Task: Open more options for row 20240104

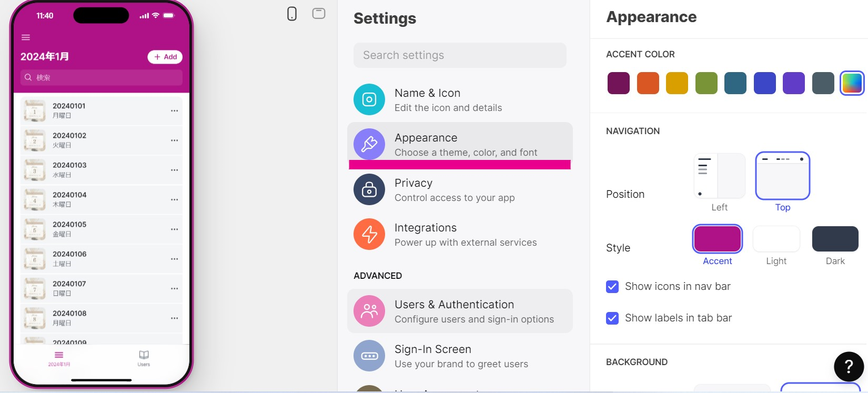Action: pyautogui.click(x=175, y=200)
